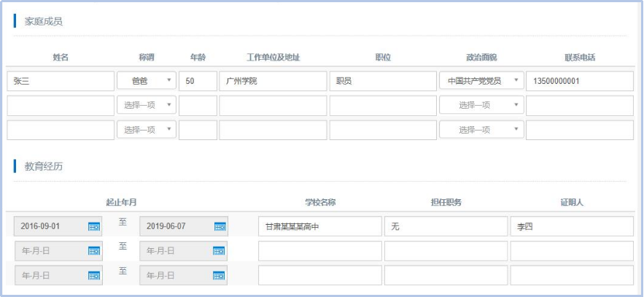Screen dimensions: 644x297
Task: Click the school name field 甘肃某某某高中
Action: 320,226
